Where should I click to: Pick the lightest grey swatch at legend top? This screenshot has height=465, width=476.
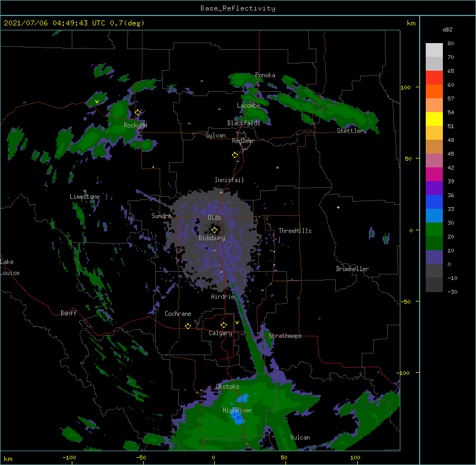pyautogui.click(x=434, y=50)
